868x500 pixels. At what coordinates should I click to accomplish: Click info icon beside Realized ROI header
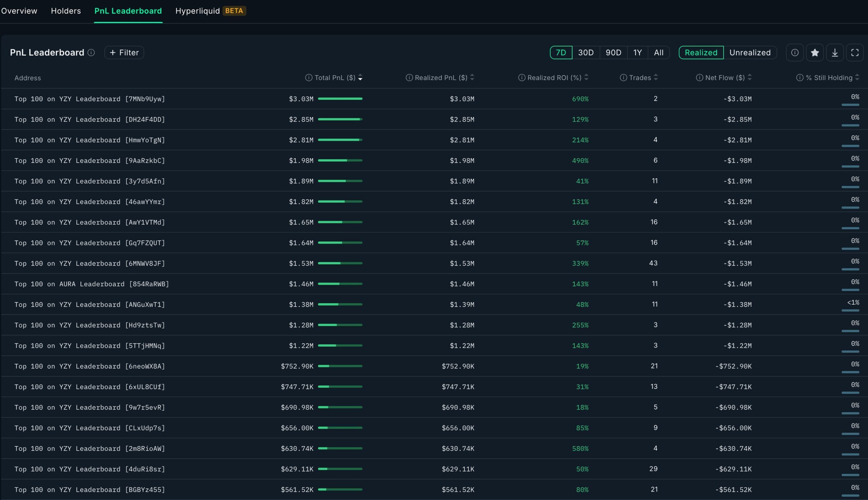tap(521, 78)
